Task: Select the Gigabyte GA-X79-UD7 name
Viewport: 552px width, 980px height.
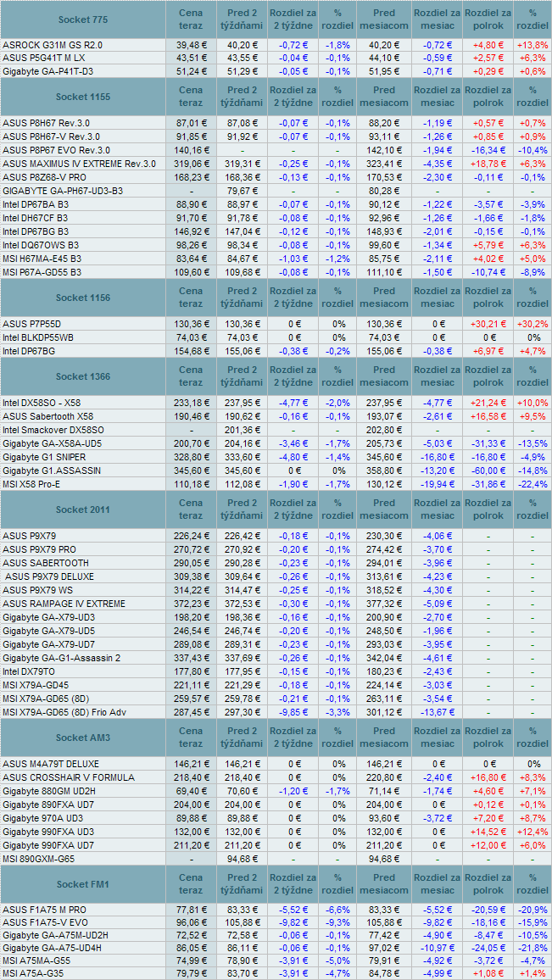Action: tap(49, 643)
